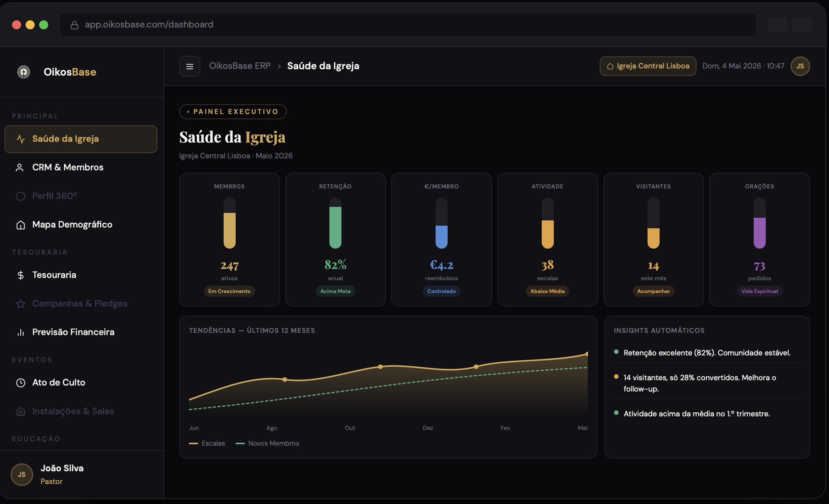The height and width of the screenshot is (504, 829).
Task: Click the Vida Espiritual status badge
Action: 759,291
